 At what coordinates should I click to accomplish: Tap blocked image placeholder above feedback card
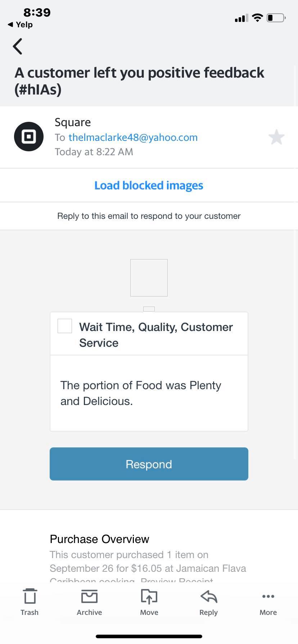[149, 278]
